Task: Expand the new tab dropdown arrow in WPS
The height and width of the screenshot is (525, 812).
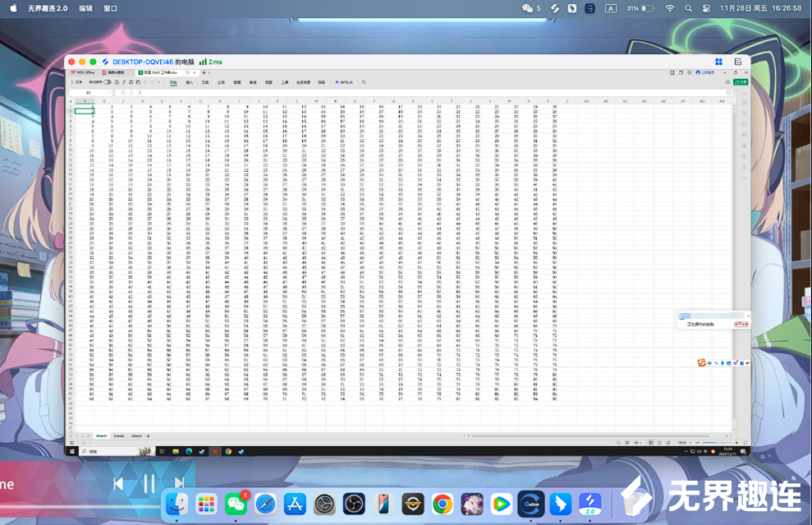Action: pos(209,72)
